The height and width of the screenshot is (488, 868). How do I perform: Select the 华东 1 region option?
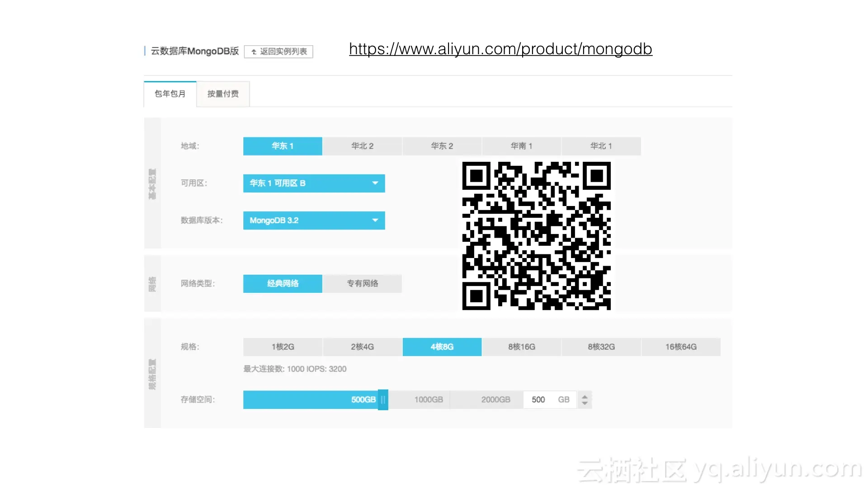click(x=282, y=145)
